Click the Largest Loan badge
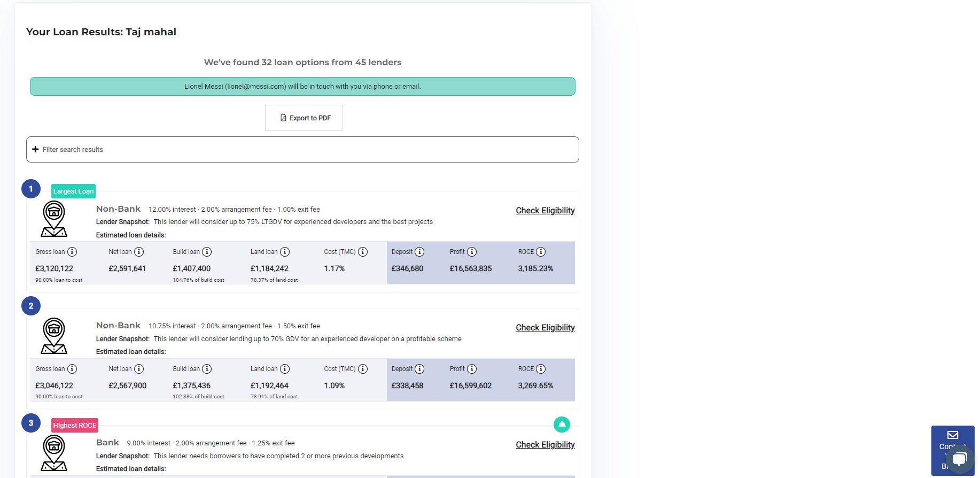This screenshot has height=478, width=980. 73,191
